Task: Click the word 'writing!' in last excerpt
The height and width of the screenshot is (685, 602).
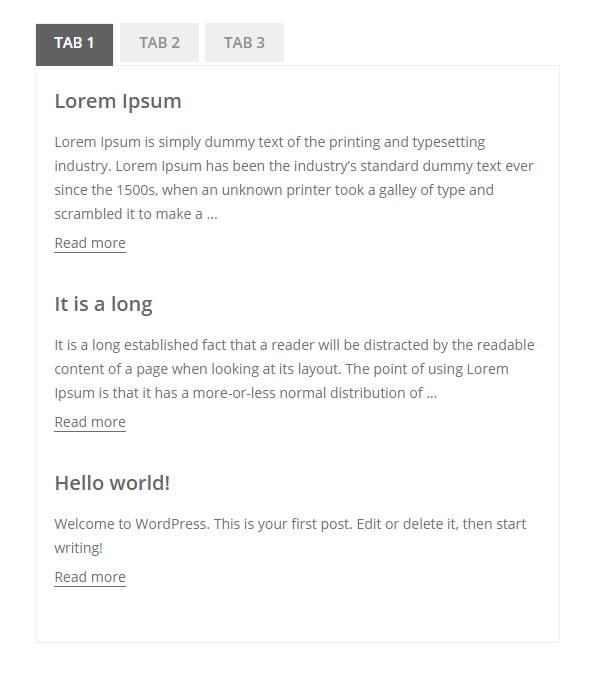Action: point(79,548)
